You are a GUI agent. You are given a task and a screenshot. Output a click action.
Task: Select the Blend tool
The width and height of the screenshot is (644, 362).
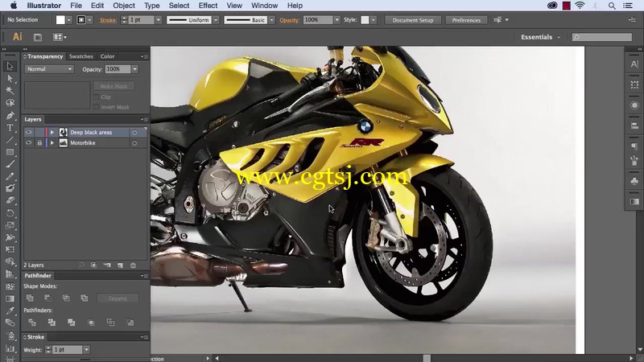[10, 323]
